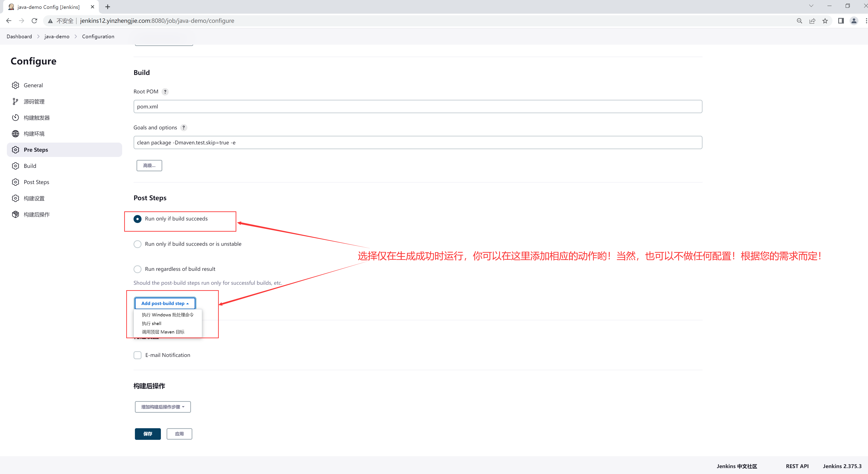
Task: Click the 源码管理 branch icon
Action: (x=15, y=101)
